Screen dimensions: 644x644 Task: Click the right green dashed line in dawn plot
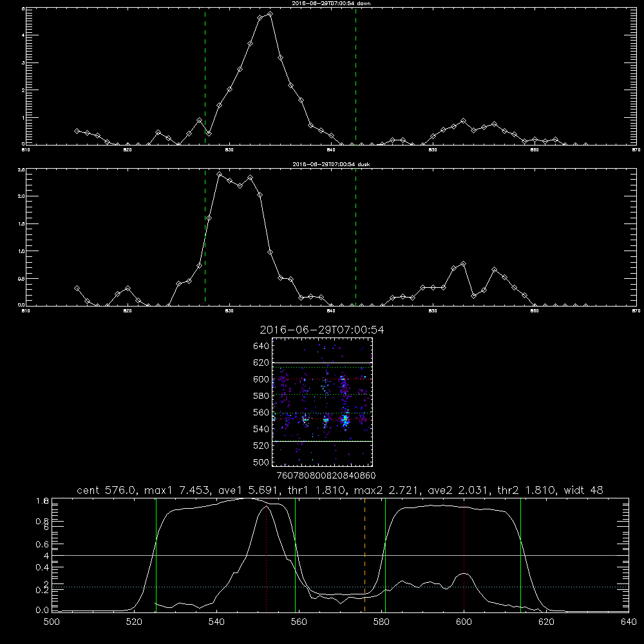point(355,77)
